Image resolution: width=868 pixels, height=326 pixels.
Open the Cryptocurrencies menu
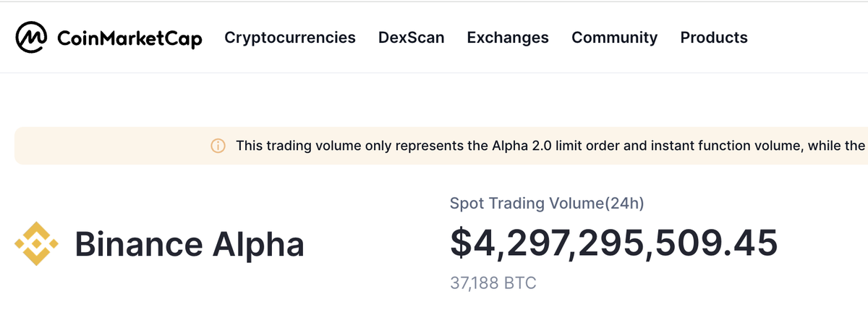(290, 38)
